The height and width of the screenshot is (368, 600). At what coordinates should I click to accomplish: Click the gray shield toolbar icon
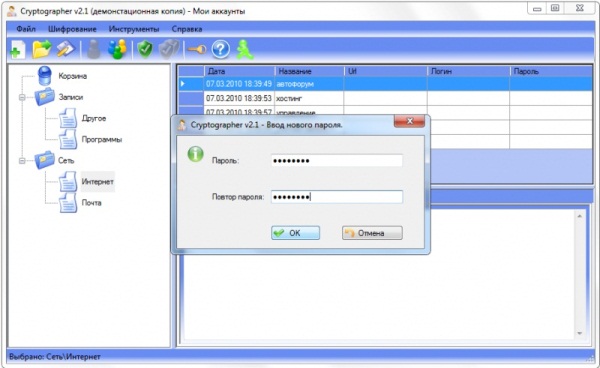(169, 49)
